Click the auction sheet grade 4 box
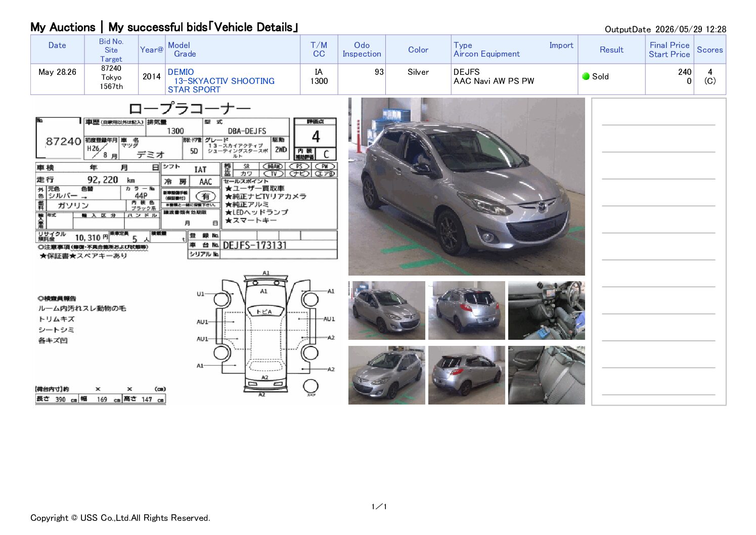 pyautogui.click(x=315, y=136)
